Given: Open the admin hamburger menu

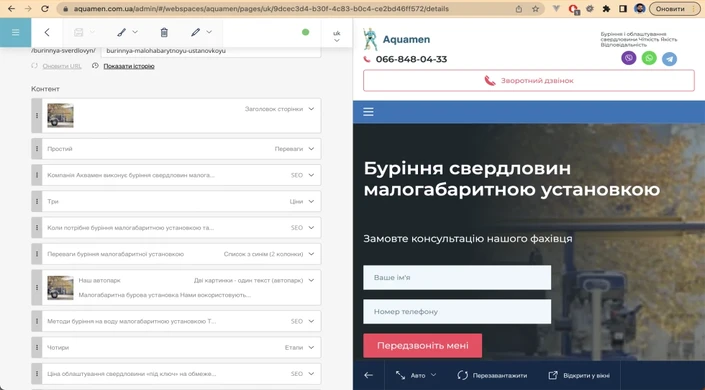Looking at the screenshot, I should pyautogui.click(x=15, y=32).
